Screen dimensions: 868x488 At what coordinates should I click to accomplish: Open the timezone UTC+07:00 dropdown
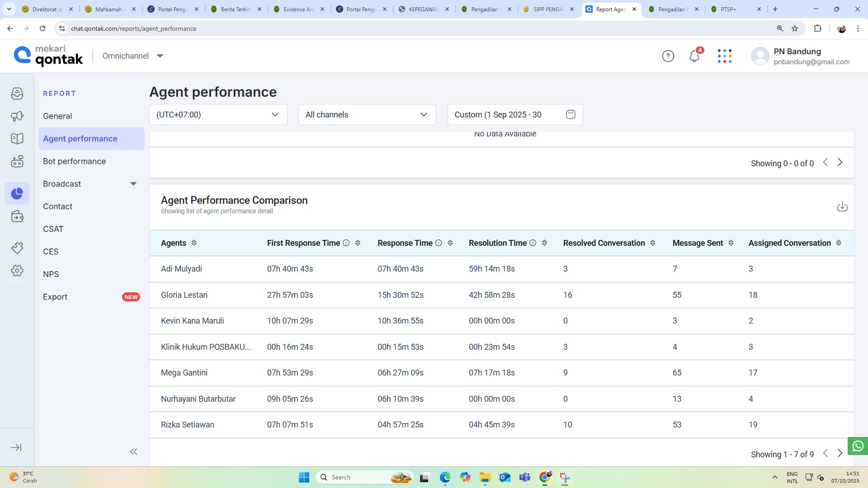[x=218, y=115]
